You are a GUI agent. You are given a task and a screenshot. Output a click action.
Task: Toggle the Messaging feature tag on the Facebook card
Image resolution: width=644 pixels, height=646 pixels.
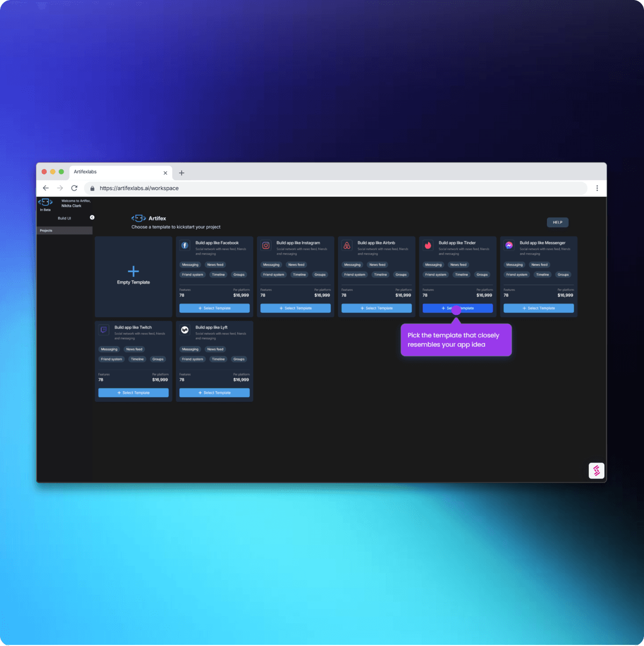190,265
